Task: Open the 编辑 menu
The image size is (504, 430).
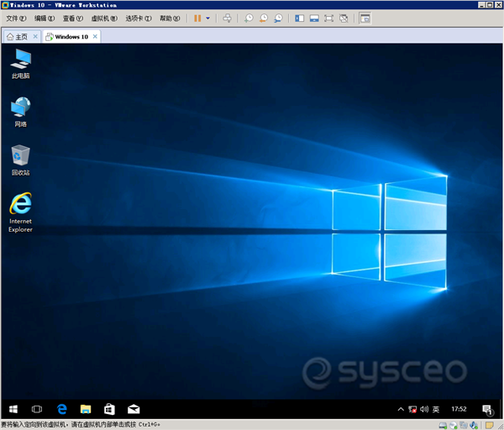Action: [x=45, y=18]
